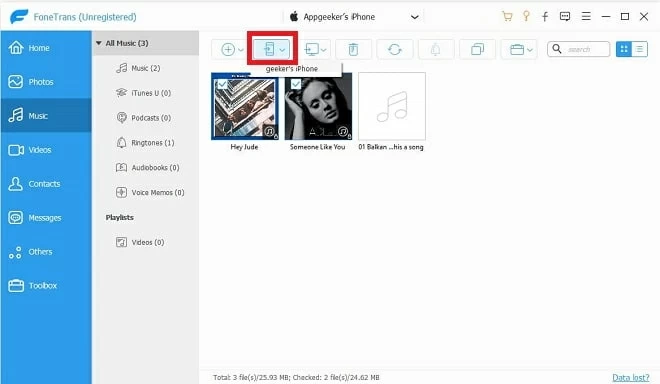The image size is (660, 384).
Task: Click the refresh sync icon
Action: tap(394, 50)
